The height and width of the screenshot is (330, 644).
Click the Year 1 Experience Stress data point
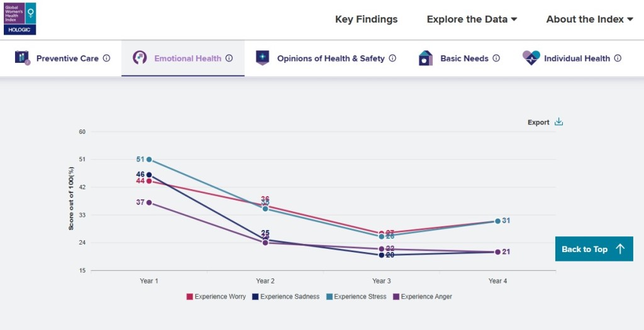tap(149, 160)
